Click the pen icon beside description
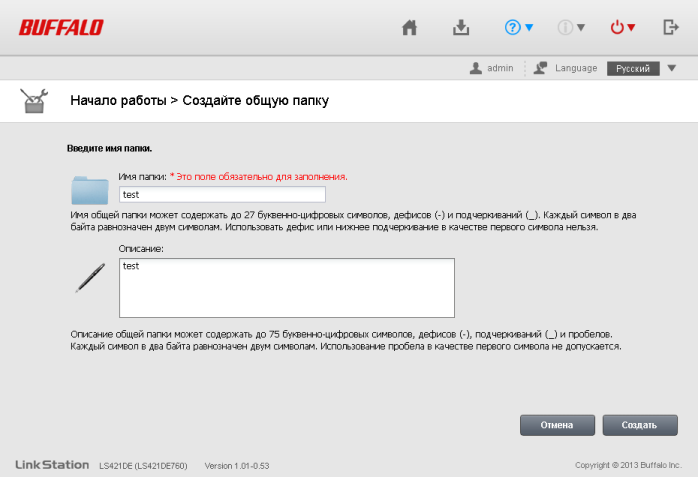The width and height of the screenshot is (698, 477). coord(90,278)
